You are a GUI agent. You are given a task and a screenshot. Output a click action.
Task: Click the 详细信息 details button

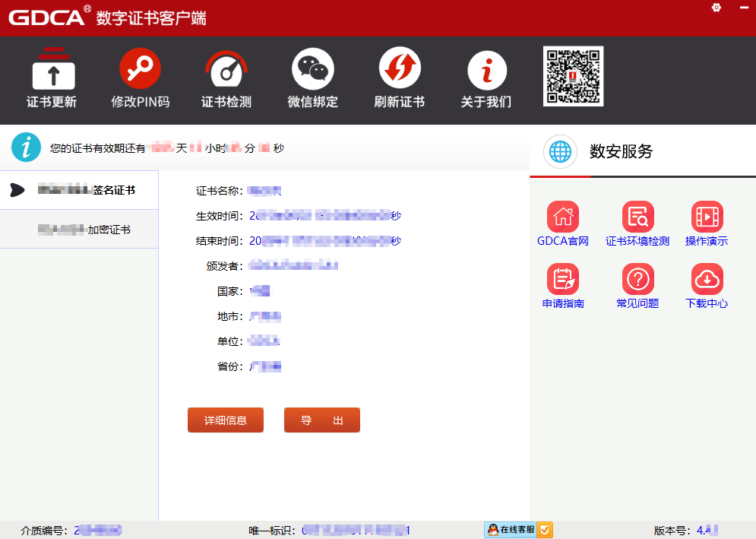pos(226,420)
